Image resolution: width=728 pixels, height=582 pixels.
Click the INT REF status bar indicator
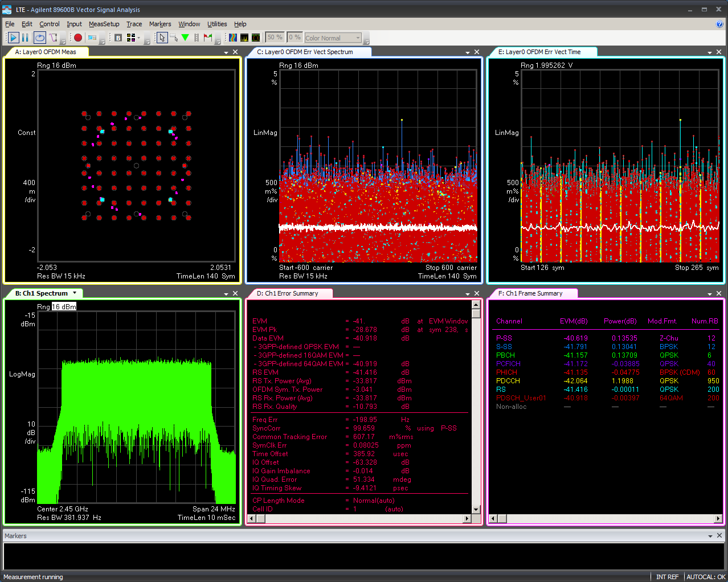point(667,577)
